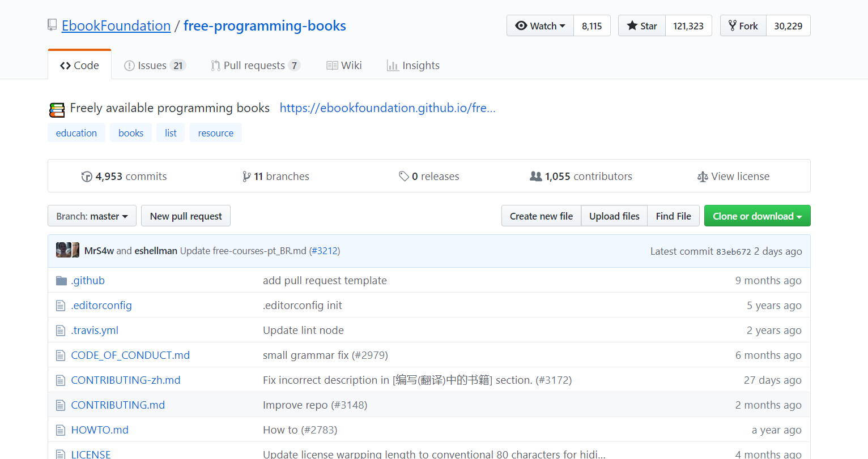
Task: Select the education topic tag
Action: click(x=76, y=132)
